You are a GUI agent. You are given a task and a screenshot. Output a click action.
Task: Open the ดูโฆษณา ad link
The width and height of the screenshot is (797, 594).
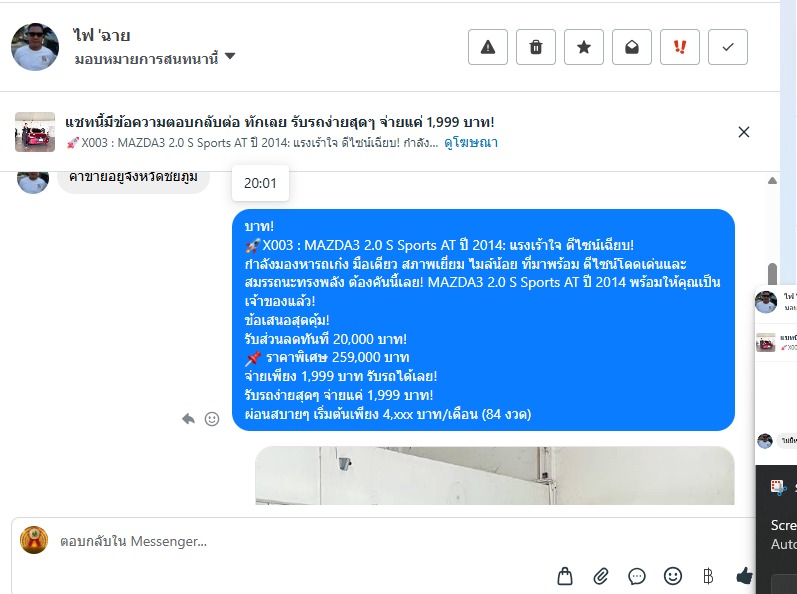tap(471, 143)
